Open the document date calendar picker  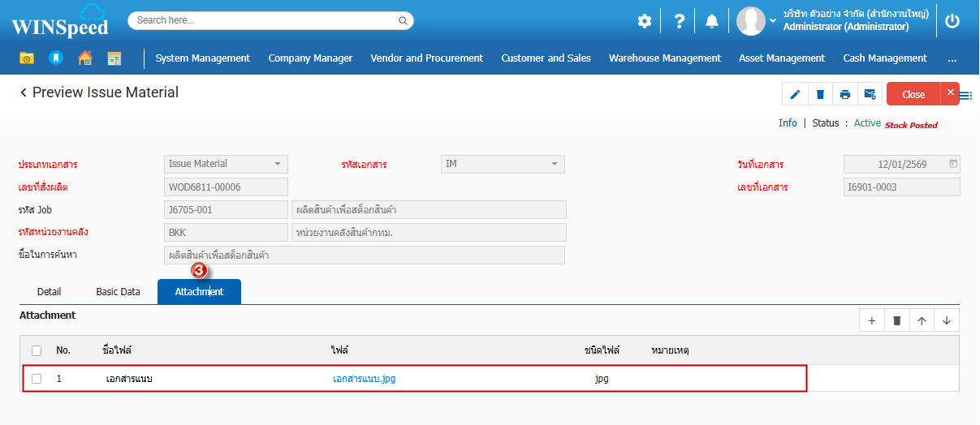pos(953,164)
